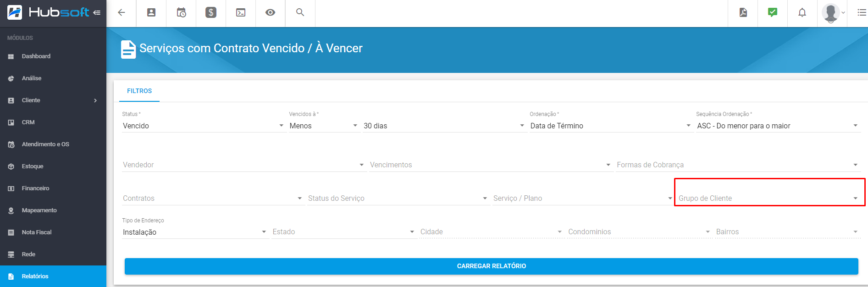This screenshot has height=287, width=868.
Task: Click the eye visibility icon in toolbar
Action: [271, 12]
